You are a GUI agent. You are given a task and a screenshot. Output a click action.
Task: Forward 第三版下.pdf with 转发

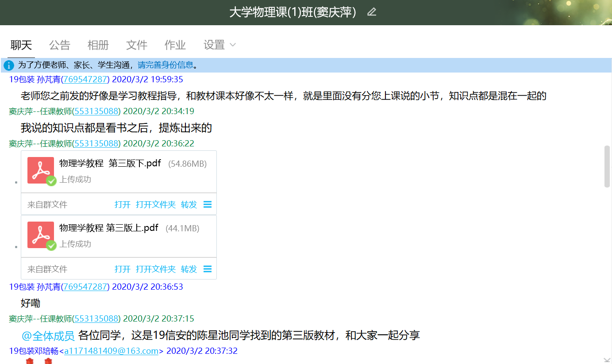[189, 204]
